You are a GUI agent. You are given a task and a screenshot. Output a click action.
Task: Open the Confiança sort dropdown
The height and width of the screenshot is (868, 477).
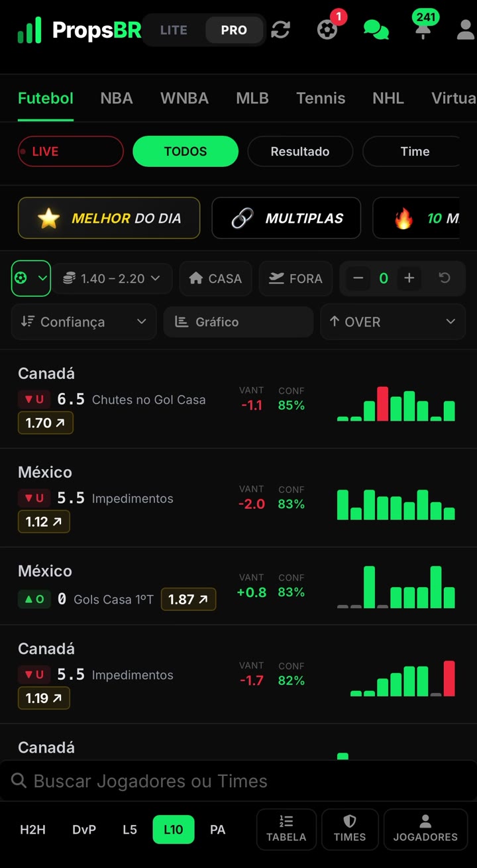tap(84, 321)
